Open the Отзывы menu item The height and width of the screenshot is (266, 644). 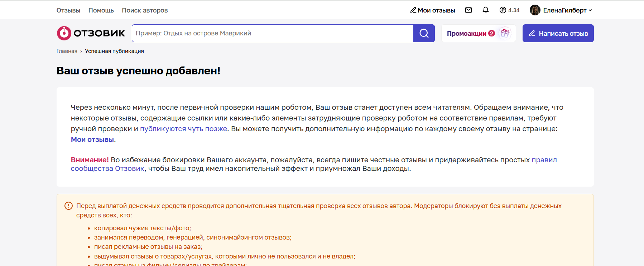point(68,10)
